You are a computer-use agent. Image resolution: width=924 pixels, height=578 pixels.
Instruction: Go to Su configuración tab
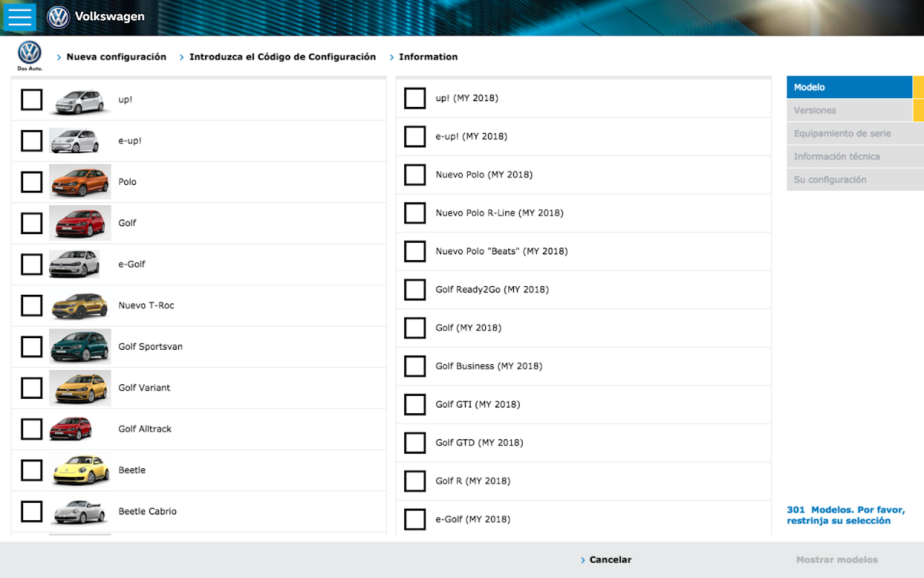tap(855, 179)
